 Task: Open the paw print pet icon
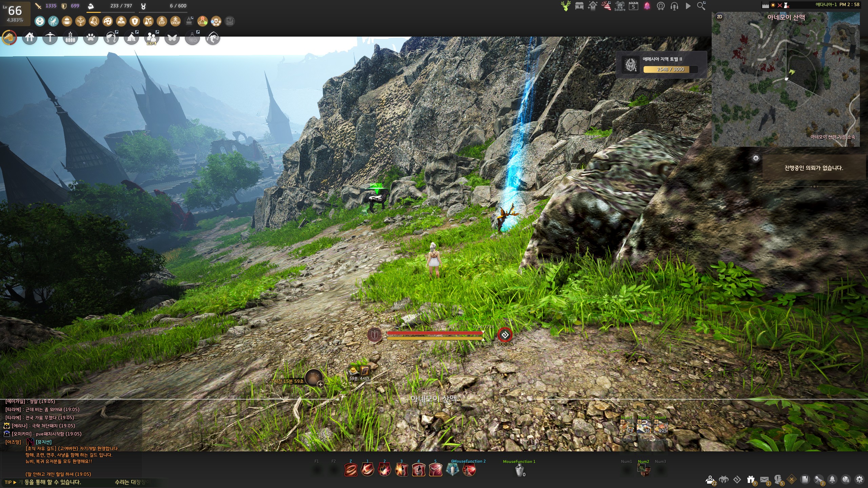tap(91, 38)
